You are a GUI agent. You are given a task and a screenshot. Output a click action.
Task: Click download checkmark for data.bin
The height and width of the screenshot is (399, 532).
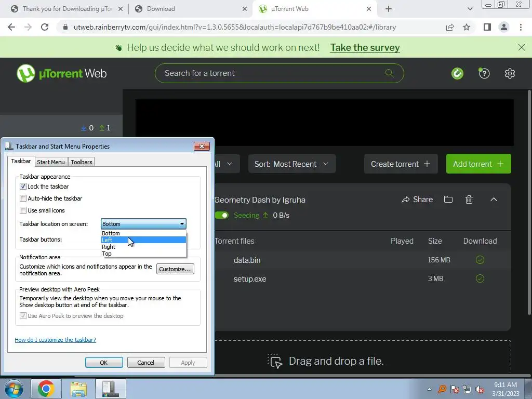(480, 260)
